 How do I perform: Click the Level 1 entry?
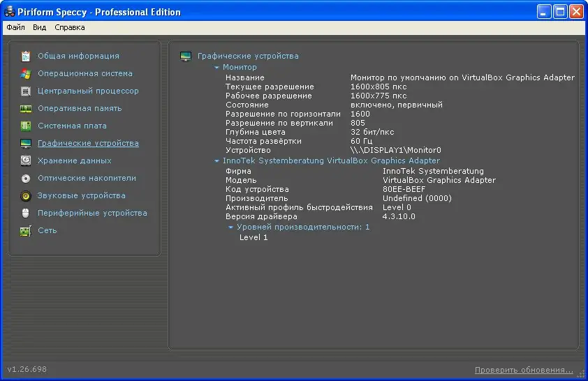[x=253, y=237]
